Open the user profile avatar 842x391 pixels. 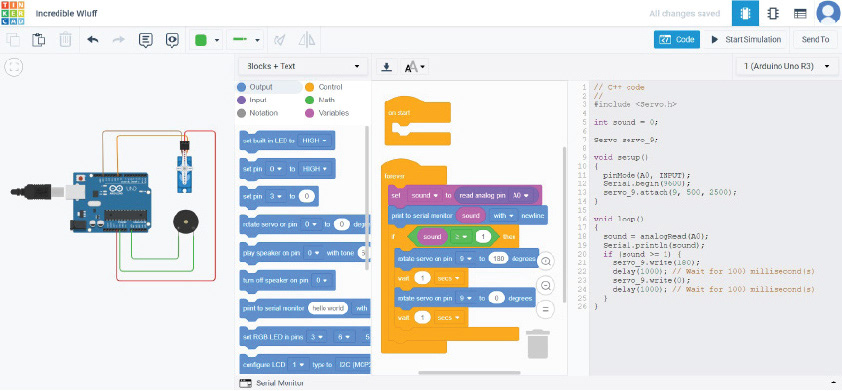(828, 13)
